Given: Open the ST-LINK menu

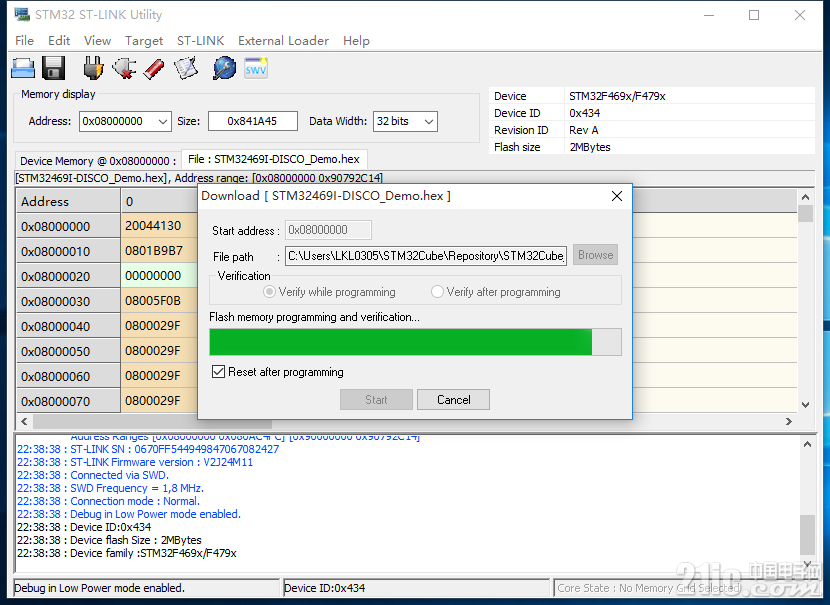Looking at the screenshot, I should coord(201,41).
